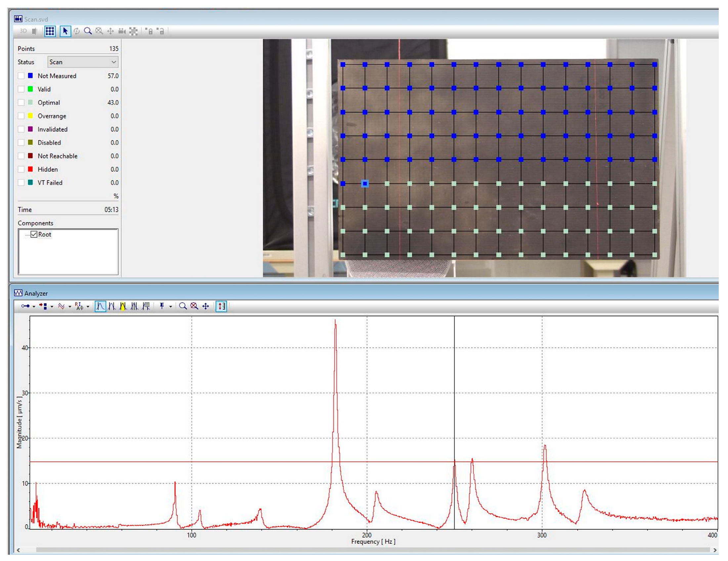Open the Status dropdown showing Scan
This screenshot has height=561, width=728.
point(83,62)
